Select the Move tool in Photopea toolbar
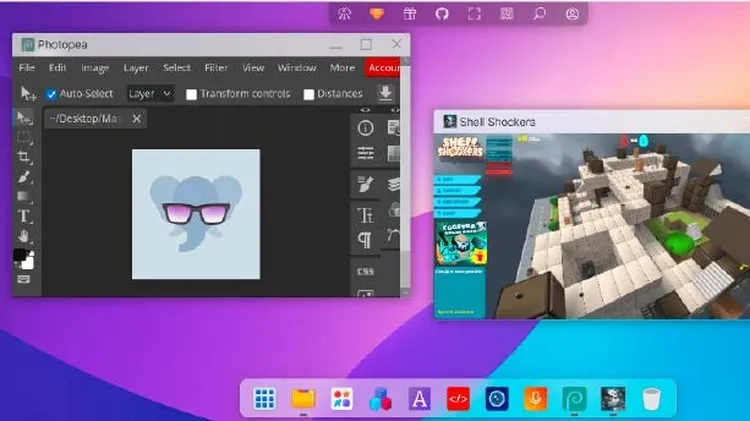The height and width of the screenshot is (421, 750). [25, 118]
